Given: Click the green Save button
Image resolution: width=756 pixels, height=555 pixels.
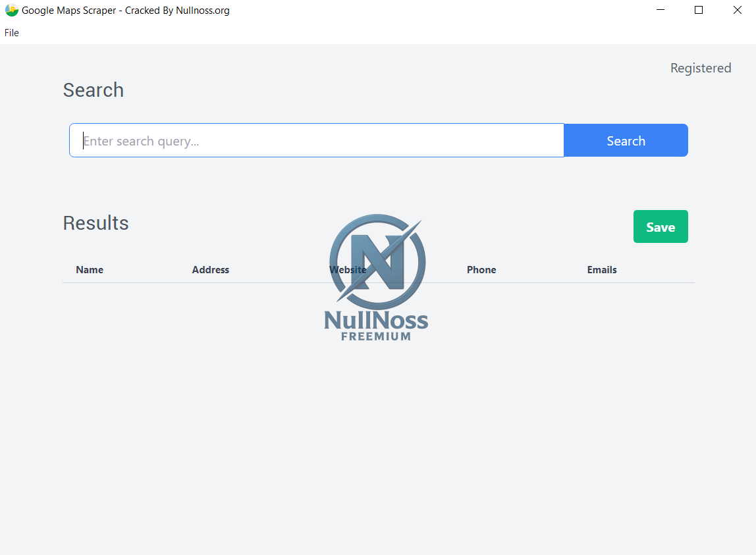Looking at the screenshot, I should coord(660,227).
